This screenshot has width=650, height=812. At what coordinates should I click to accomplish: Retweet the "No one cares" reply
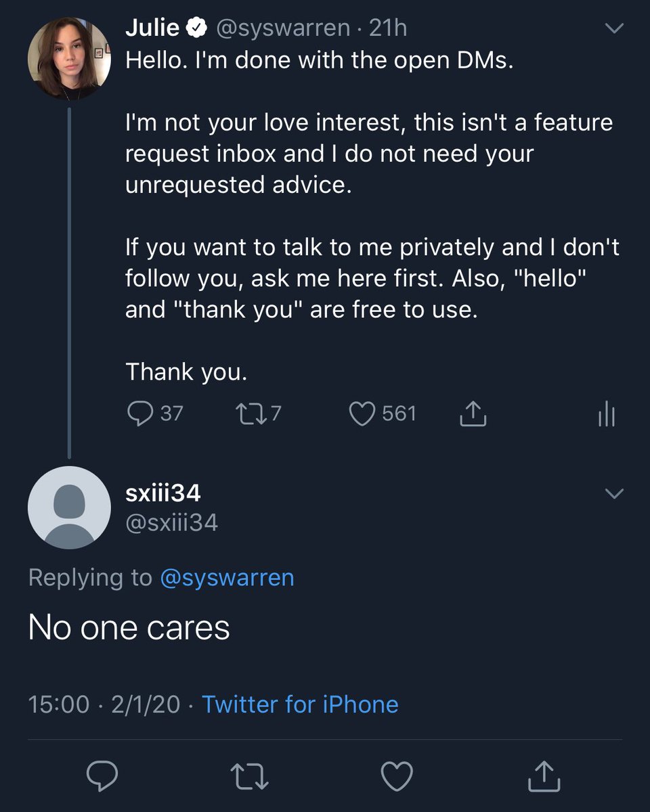tap(249, 774)
